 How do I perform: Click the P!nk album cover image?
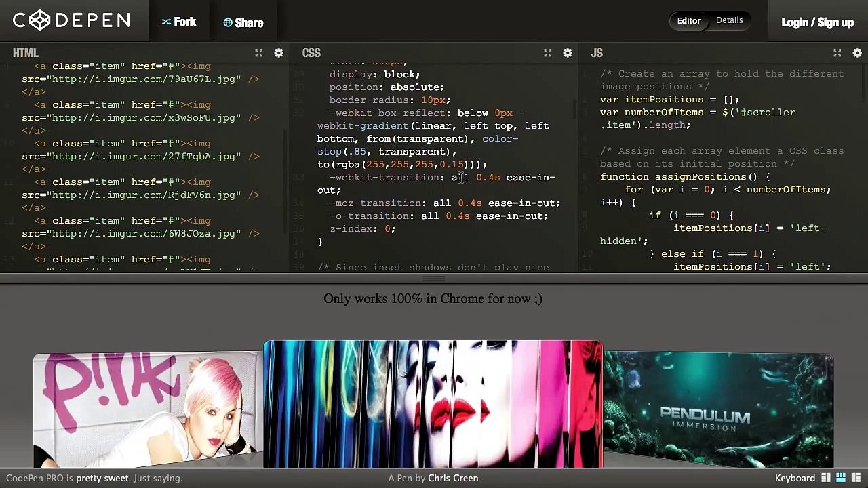point(148,410)
